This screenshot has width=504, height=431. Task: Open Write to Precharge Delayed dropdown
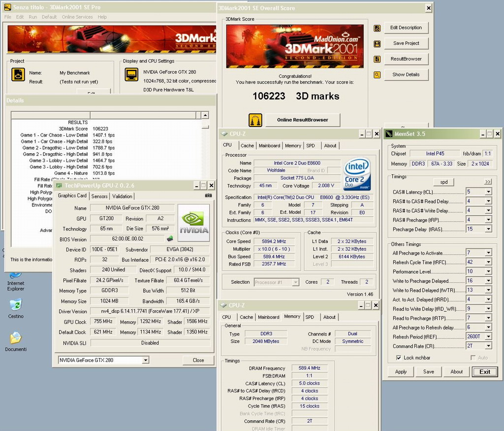point(488,281)
